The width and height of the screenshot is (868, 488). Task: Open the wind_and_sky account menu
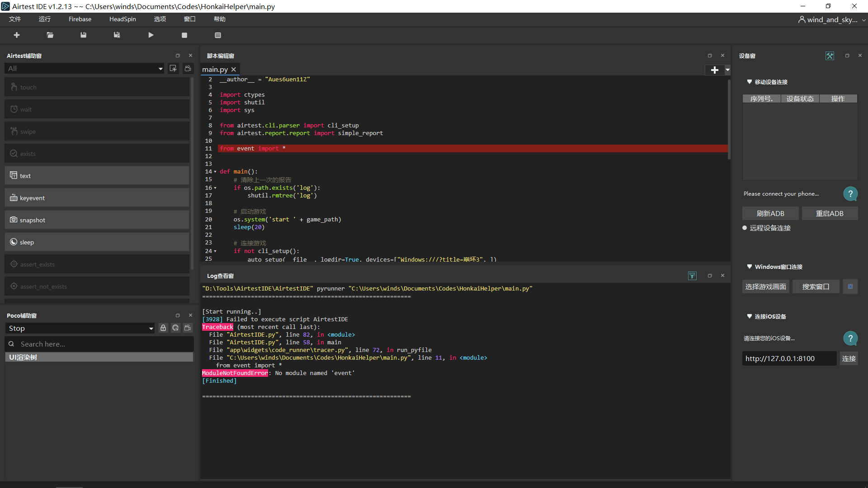tap(832, 19)
